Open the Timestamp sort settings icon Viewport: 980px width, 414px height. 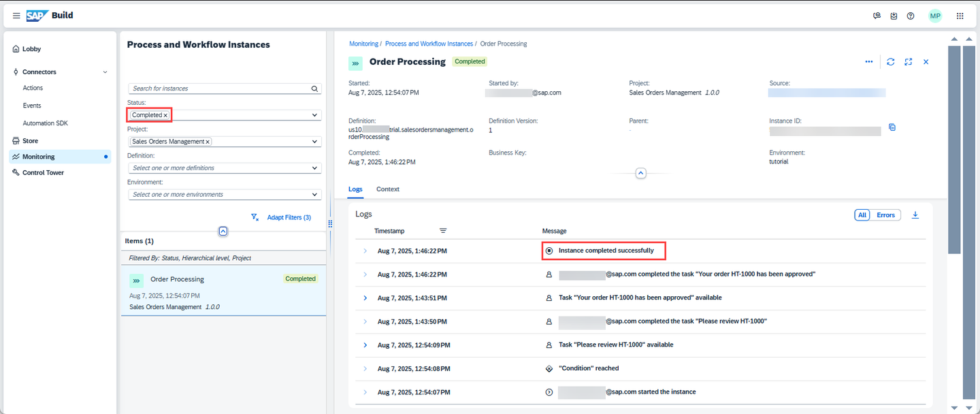[443, 231]
